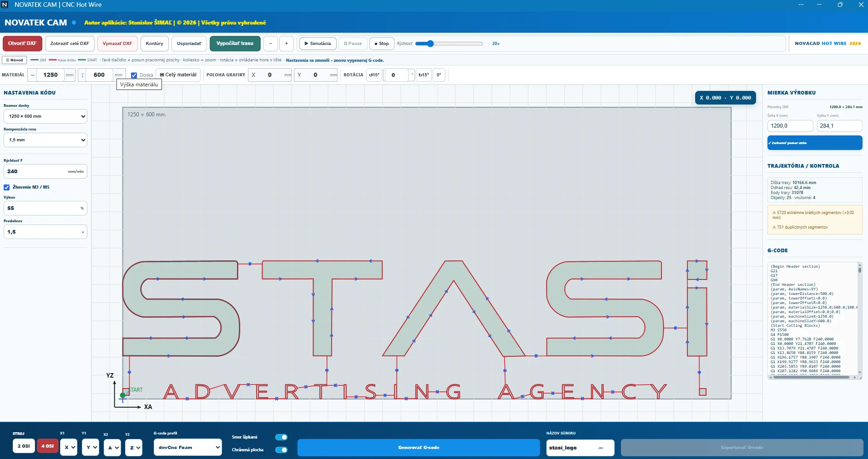Screen dimensions: 868x459
Task: Click the zoom out minus button
Action: (x=271, y=44)
